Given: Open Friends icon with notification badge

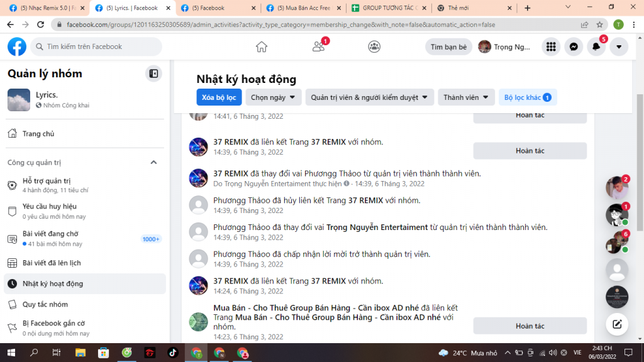Looking at the screenshot, I should coord(318,47).
